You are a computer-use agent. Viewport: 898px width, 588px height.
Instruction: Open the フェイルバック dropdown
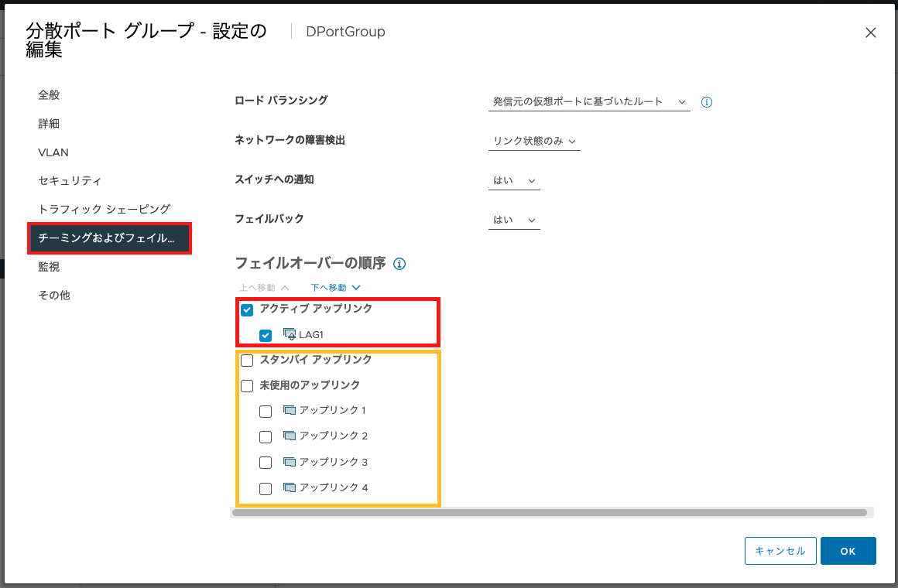pos(514,219)
